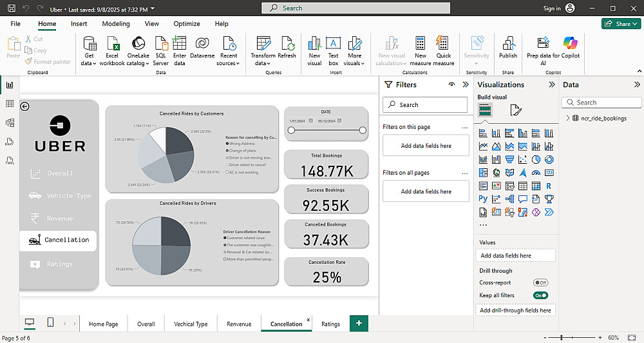644x343 pixels.
Task: Open the Modeling ribbon tab
Action: 116,24
